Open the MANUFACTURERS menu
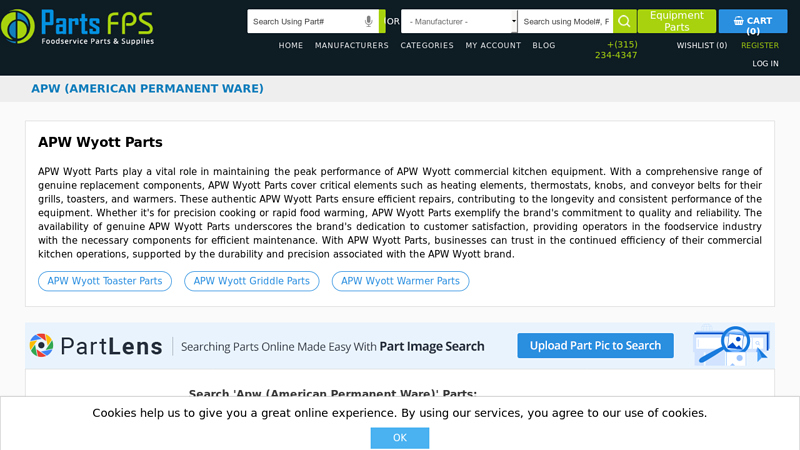The width and height of the screenshot is (800, 450). point(352,45)
